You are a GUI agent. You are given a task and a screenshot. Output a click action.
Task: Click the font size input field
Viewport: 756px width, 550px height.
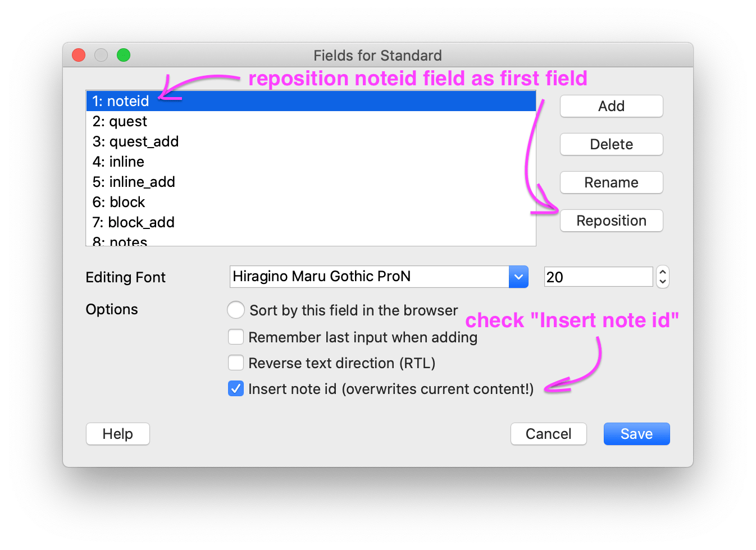(x=598, y=277)
